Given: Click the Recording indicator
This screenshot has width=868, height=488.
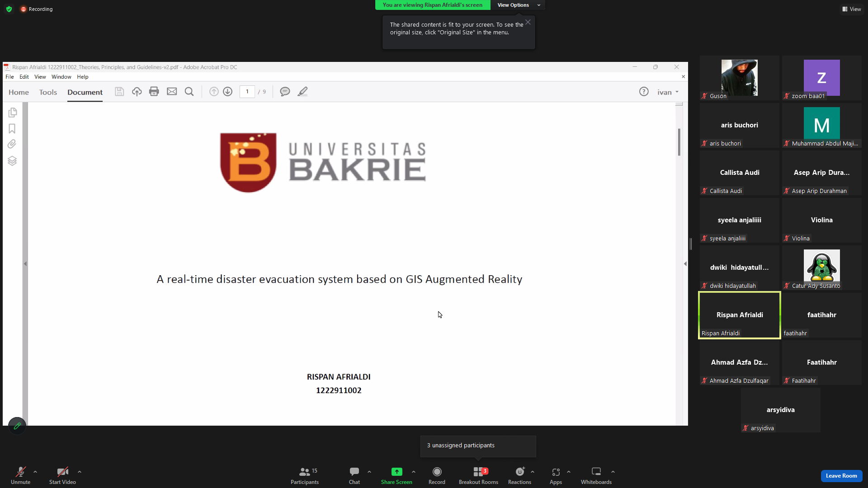Looking at the screenshot, I should click(x=37, y=9).
